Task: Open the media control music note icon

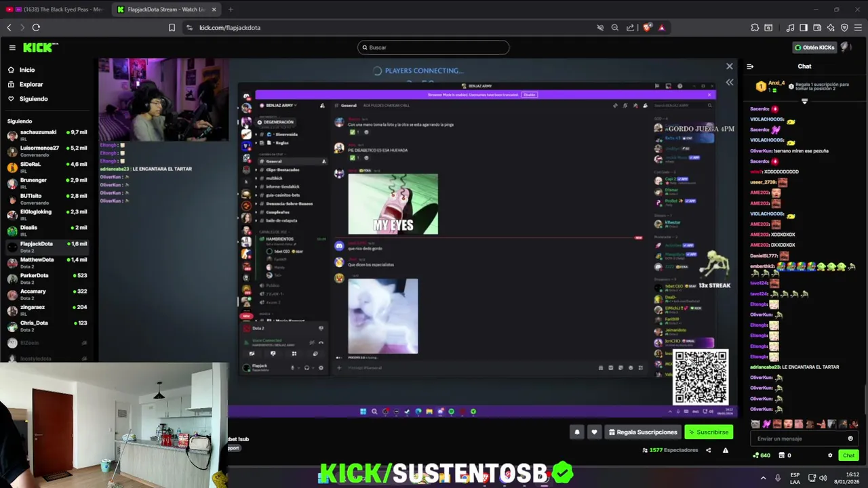Action: [790, 28]
